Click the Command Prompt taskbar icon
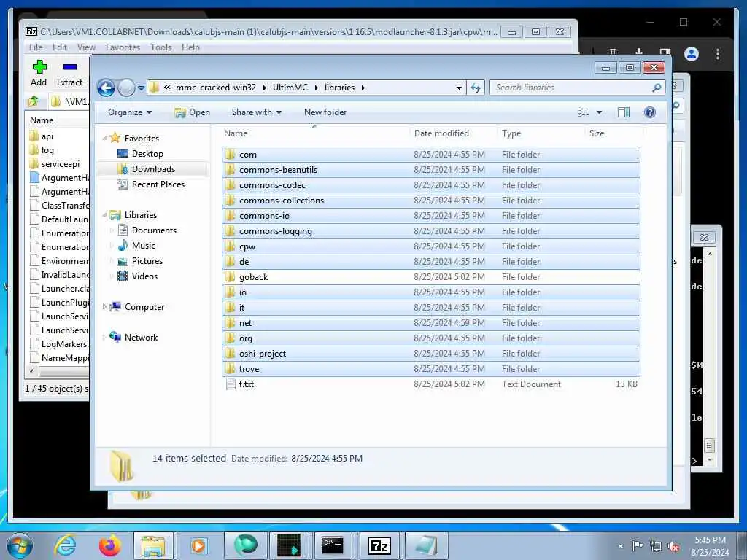The width and height of the screenshot is (747, 560). 333,545
